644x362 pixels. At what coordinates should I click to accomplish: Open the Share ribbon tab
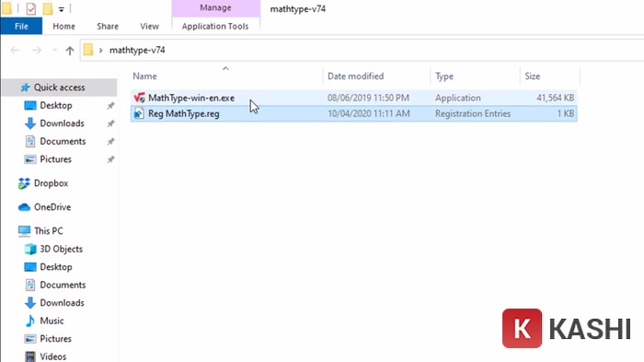(108, 27)
